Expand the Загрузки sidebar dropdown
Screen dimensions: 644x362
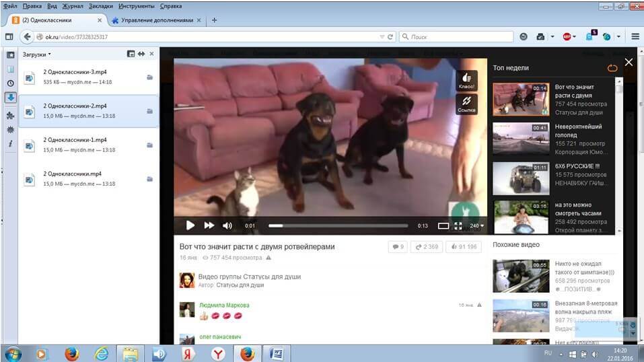click(x=37, y=54)
